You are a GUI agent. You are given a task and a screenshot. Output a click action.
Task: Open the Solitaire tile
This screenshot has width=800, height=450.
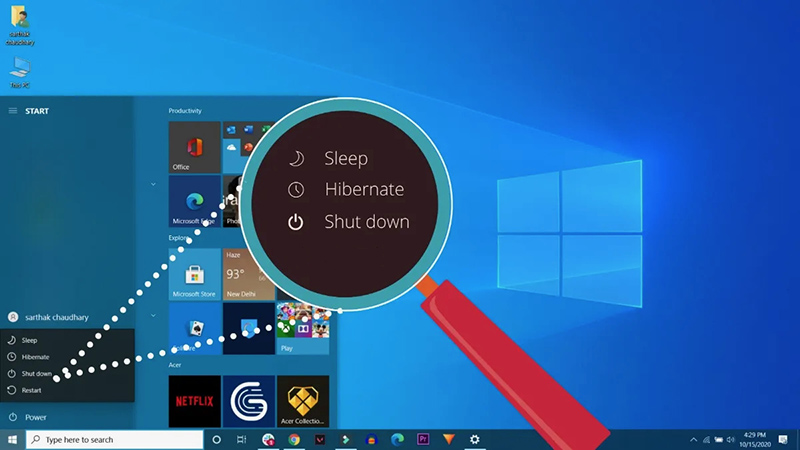194,329
